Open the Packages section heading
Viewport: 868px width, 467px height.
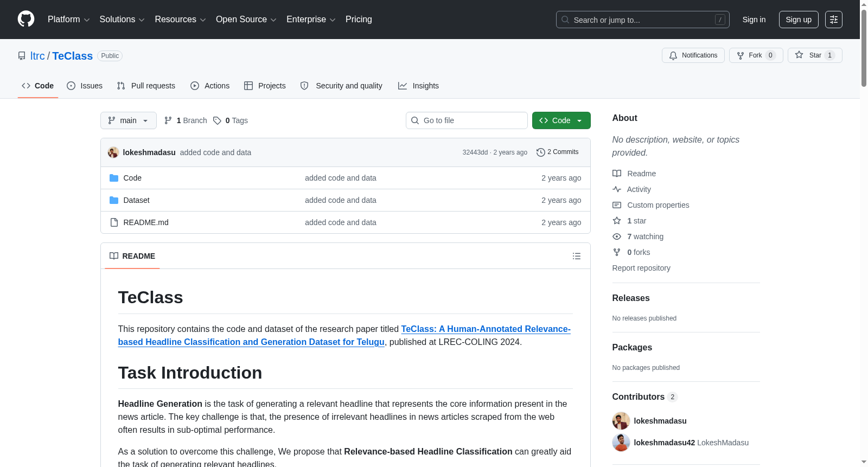(x=632, y=348)
